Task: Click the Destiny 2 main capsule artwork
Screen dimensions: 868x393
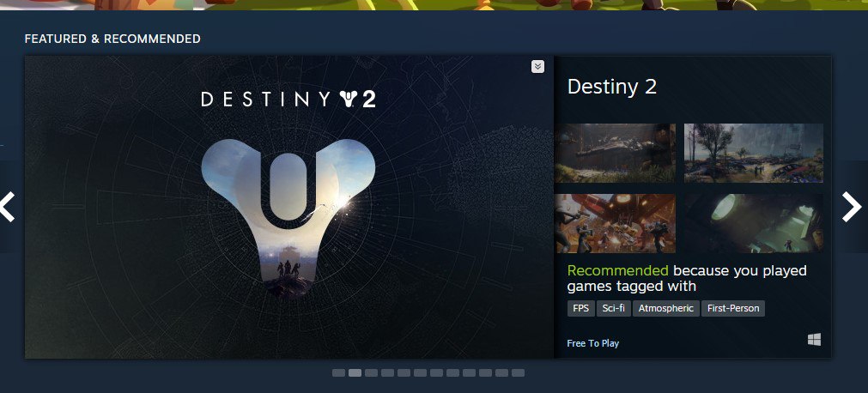Action: (x=289, y=207)
